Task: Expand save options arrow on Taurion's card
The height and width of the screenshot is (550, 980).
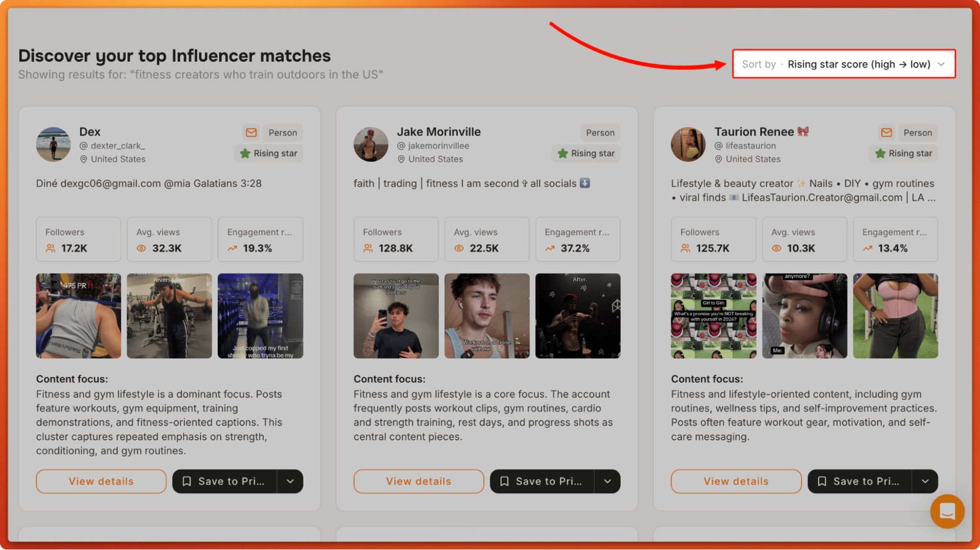Action: [x=925, y=481]
